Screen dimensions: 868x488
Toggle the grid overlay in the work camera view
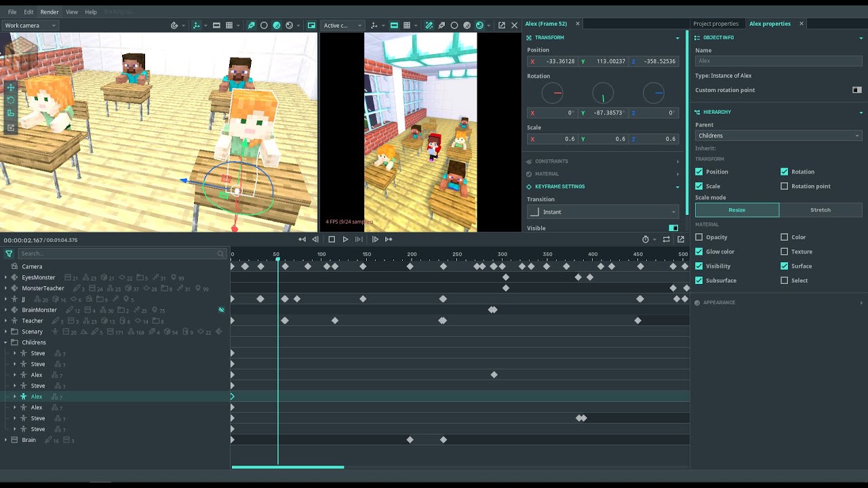[x=229, y=25]
